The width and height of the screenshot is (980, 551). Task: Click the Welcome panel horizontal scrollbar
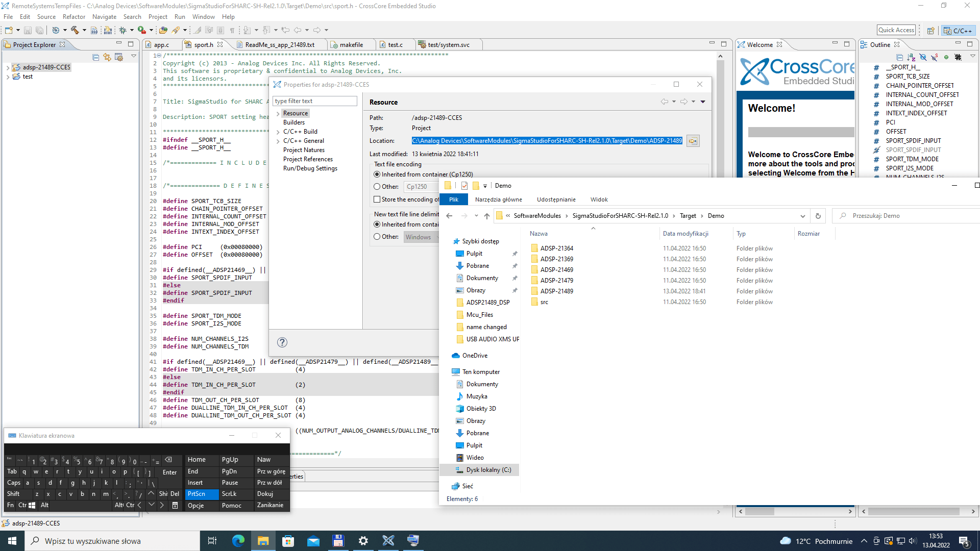point(795,511)
